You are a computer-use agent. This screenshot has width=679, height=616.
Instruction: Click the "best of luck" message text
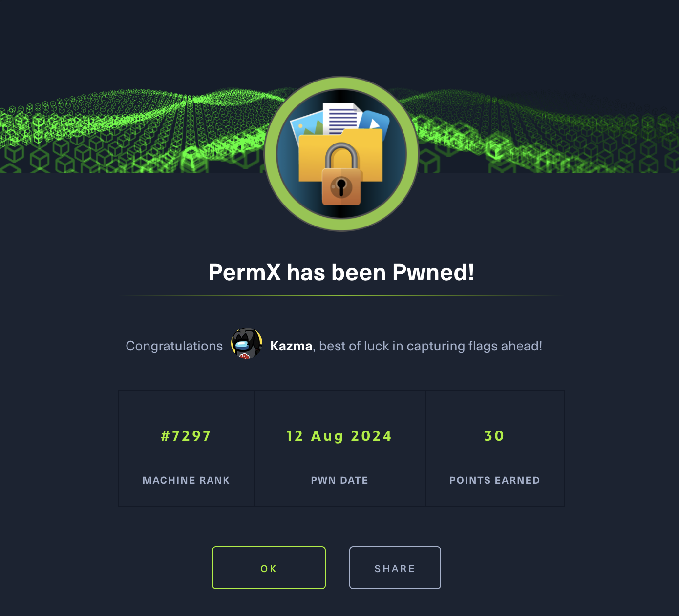point(430,346)
